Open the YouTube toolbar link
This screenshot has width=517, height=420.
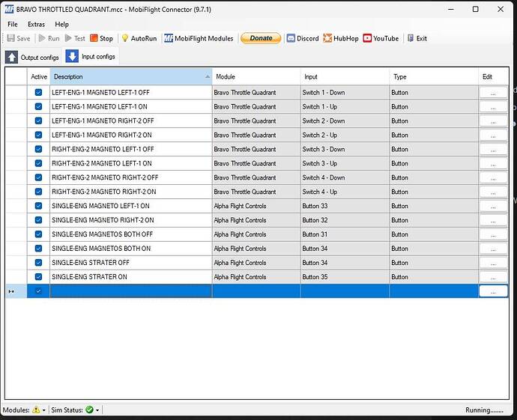pos(381,38)
